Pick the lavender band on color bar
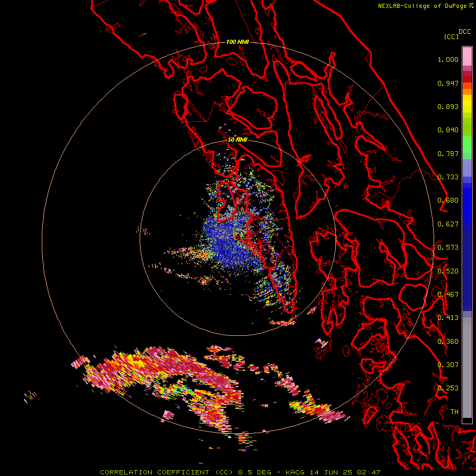476x476 pixels. tap(467, 168)
